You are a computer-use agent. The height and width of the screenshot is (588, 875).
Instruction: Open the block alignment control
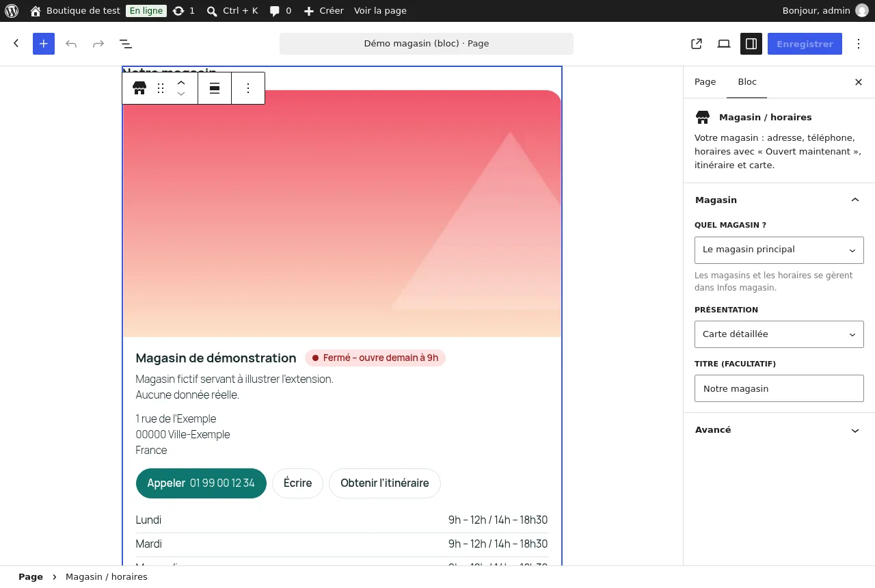point(215,88)
